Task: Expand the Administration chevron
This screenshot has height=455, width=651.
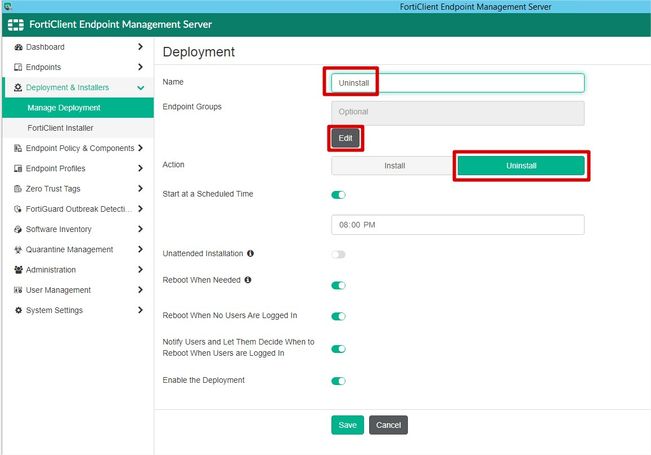Action: (140, 270)
